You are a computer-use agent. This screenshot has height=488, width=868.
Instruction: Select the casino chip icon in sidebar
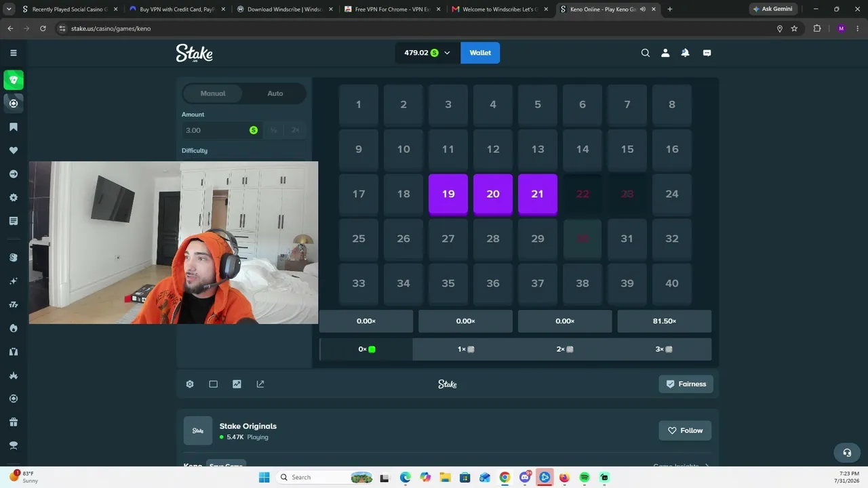point(14,103)
